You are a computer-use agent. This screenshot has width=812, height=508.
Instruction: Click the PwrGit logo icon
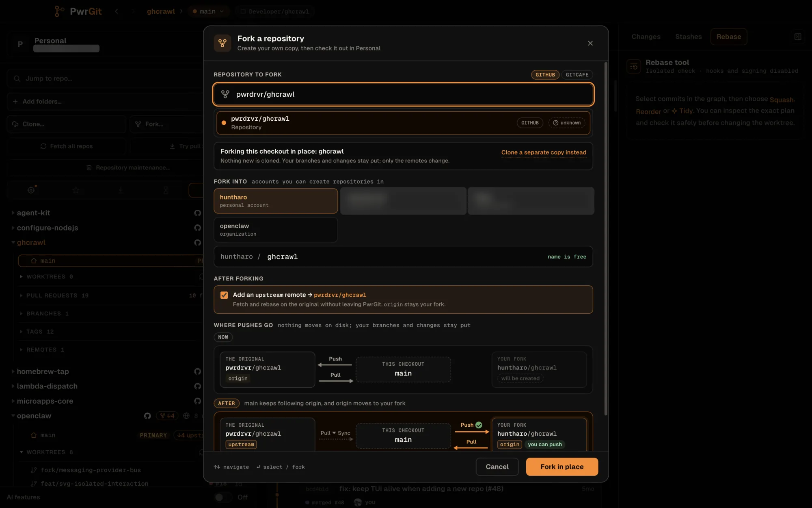[59, 11]
